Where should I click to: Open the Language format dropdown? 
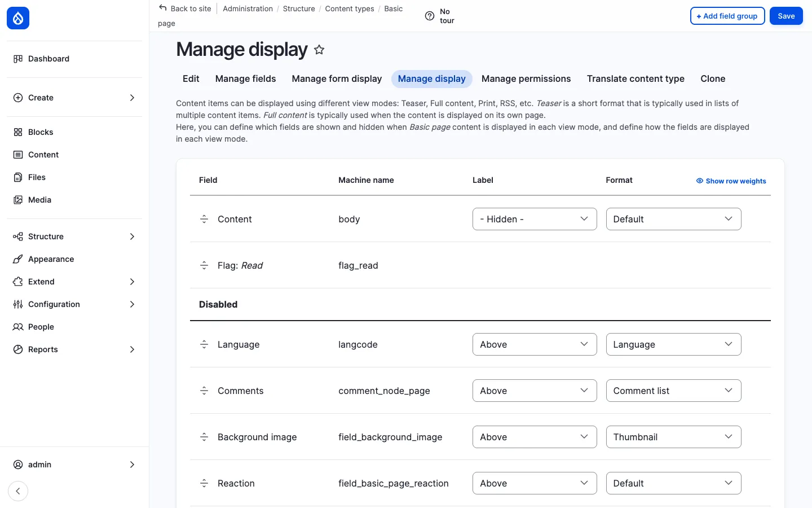click(673, 344)
